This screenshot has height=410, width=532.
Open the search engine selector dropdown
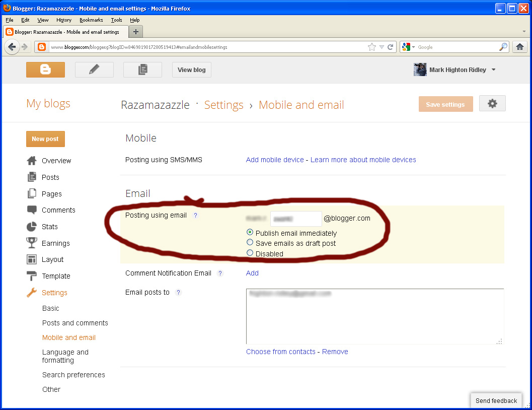click(413, 47)
